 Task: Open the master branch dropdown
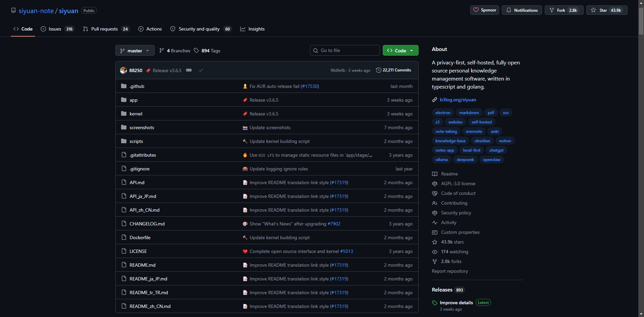point(135,51)
